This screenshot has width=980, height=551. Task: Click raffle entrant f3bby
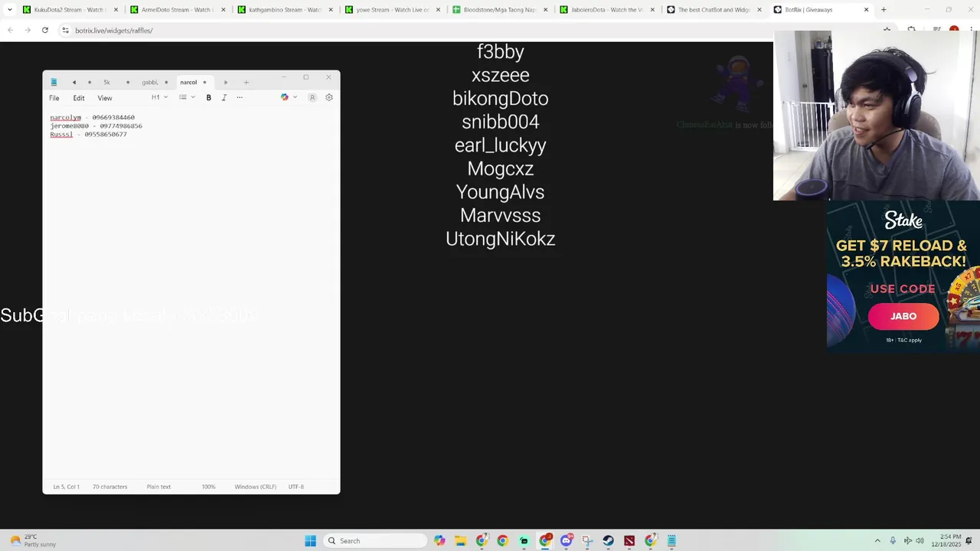click(x=501, y=51)
